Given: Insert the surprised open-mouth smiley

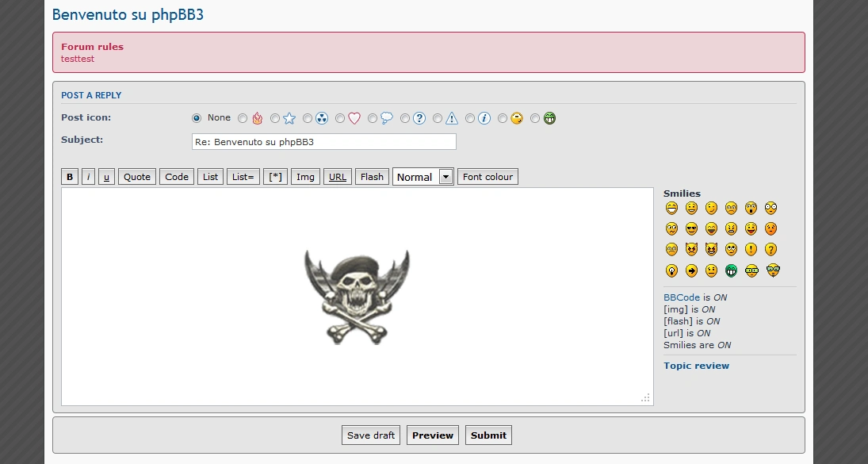Looking at the screenshot, I should pos(751,208).
